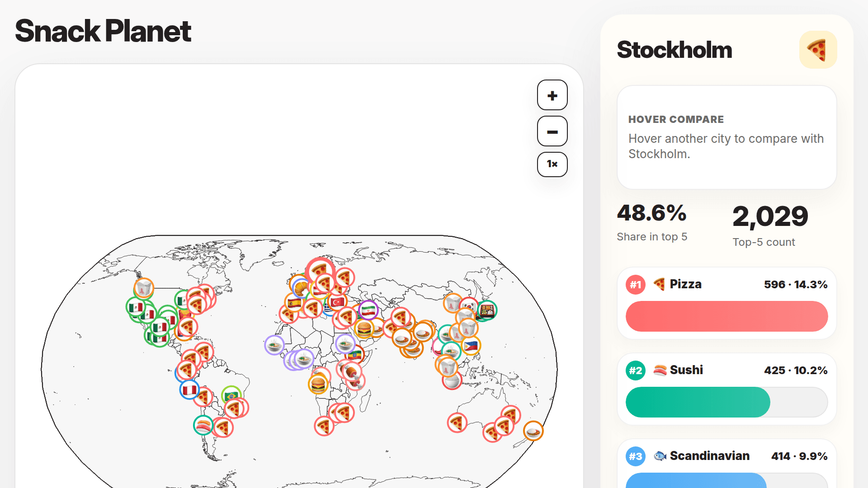Choose the Peru flag marker
This screenshot has height=488, width=868.
[189, 389]
